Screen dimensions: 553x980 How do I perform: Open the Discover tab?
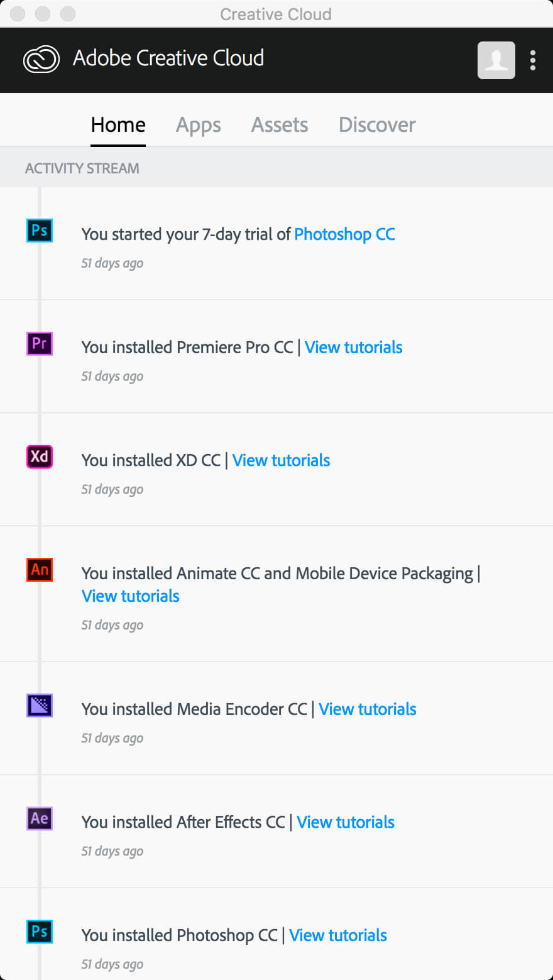[377, 125]
